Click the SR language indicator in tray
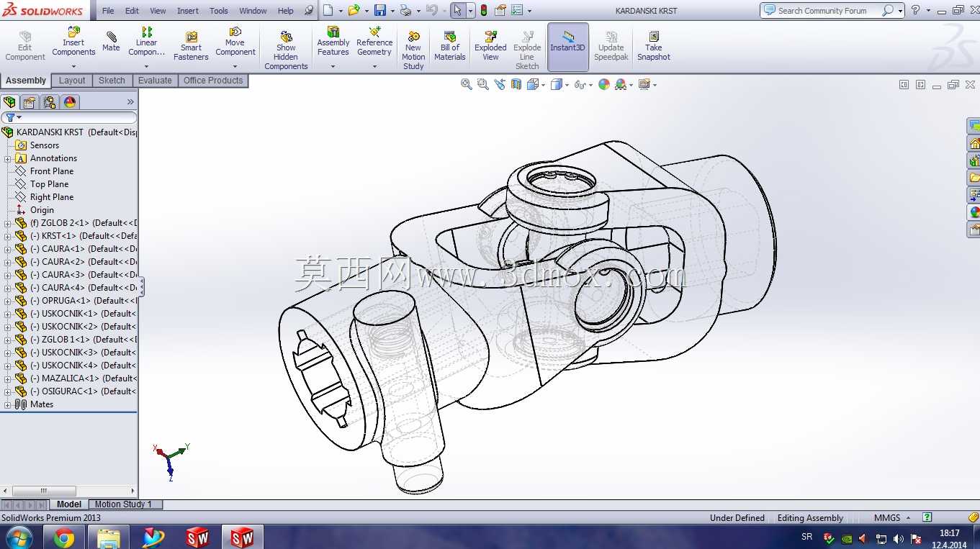 [807, 537]
